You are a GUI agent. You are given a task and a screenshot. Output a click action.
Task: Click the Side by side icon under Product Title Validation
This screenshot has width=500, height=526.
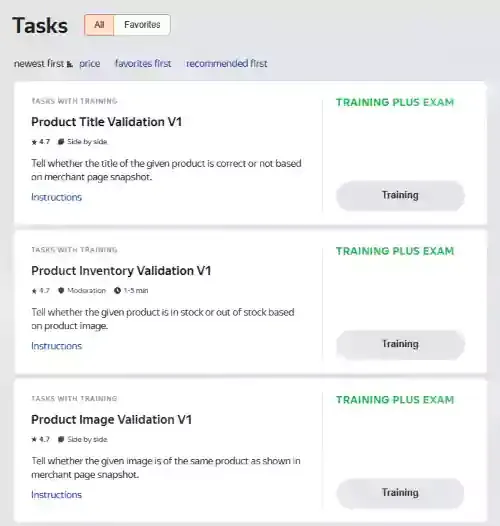[61, 142]
